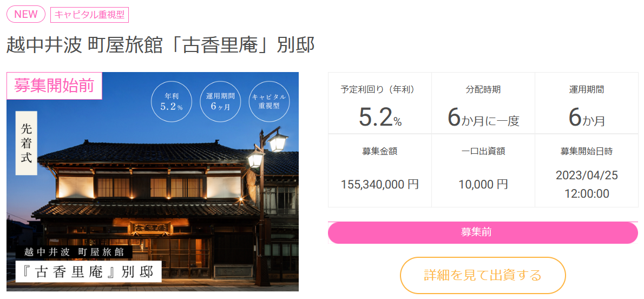644x299 pixels.
Task: Click the 募集金額 header text
Action: (x=380, y=151)
